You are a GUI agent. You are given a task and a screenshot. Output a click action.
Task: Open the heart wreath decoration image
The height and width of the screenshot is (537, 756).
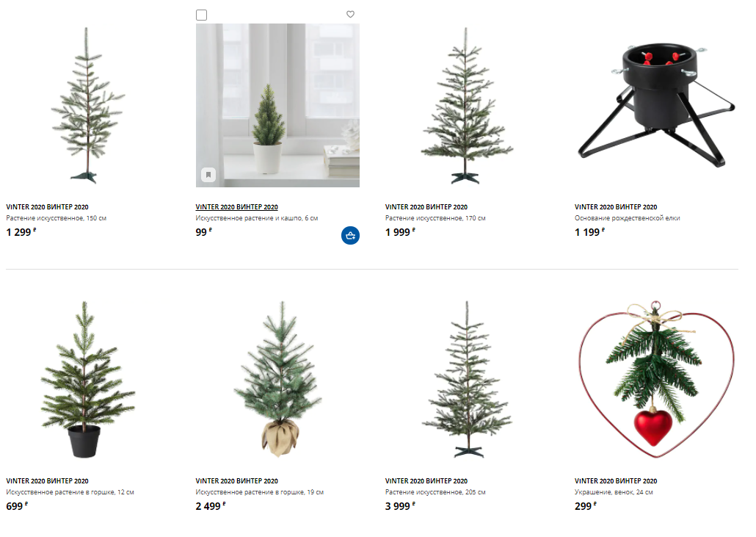click(656, 379)
